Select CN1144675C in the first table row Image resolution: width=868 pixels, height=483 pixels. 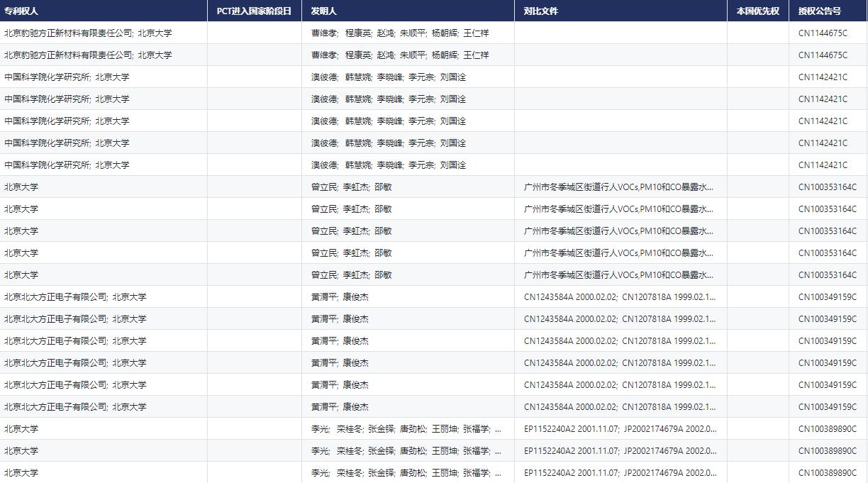[823, 33]
